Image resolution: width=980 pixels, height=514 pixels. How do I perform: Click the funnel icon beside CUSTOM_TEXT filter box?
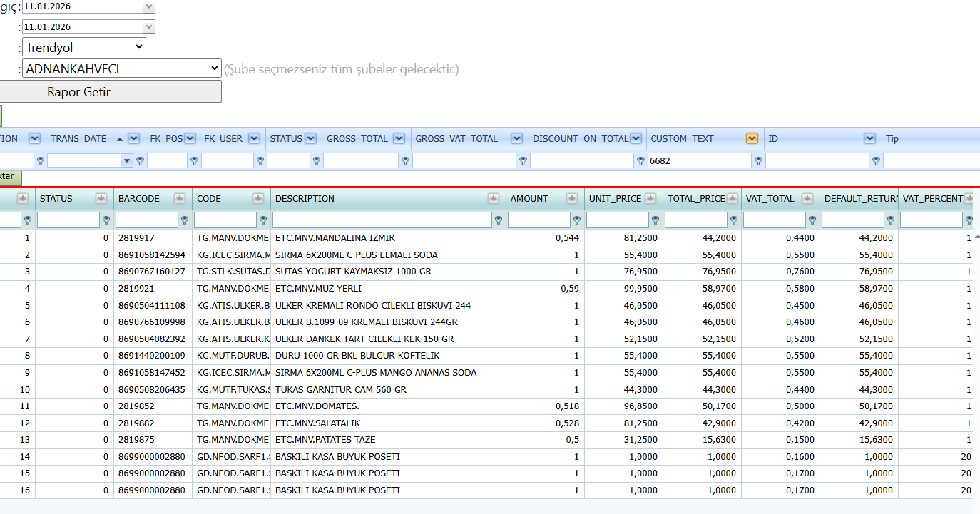758,161
